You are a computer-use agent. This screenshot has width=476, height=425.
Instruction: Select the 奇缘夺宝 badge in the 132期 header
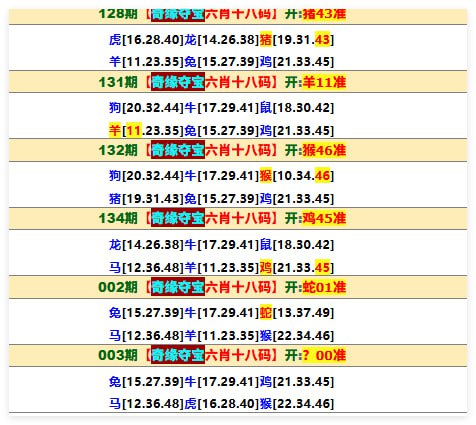(x=178, y=150)
